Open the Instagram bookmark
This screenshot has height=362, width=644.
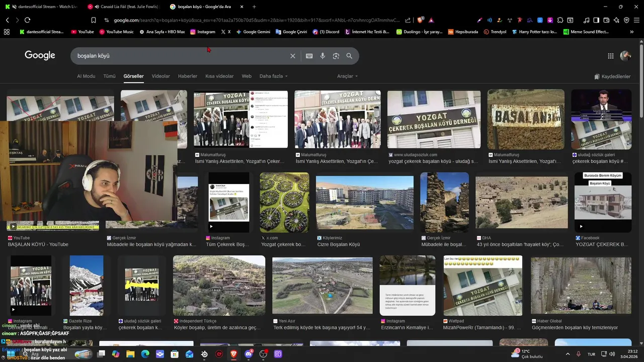[x=202, y=32]
